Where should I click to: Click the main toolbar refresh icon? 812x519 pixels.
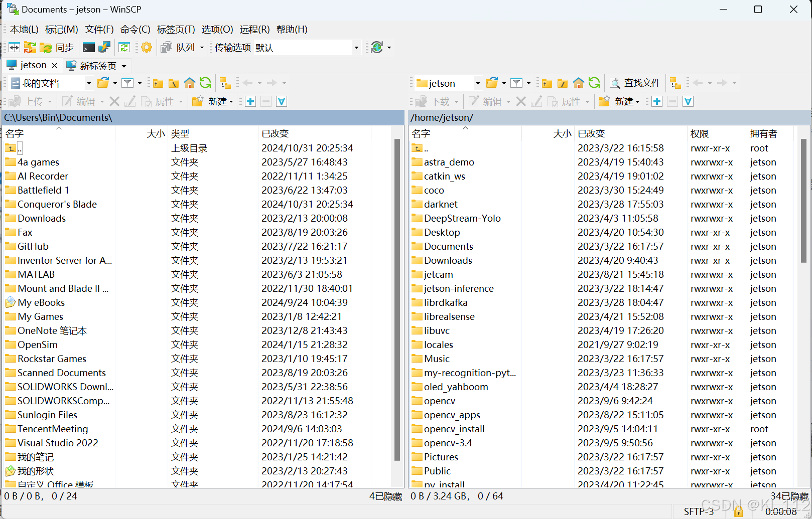[124, 48]
